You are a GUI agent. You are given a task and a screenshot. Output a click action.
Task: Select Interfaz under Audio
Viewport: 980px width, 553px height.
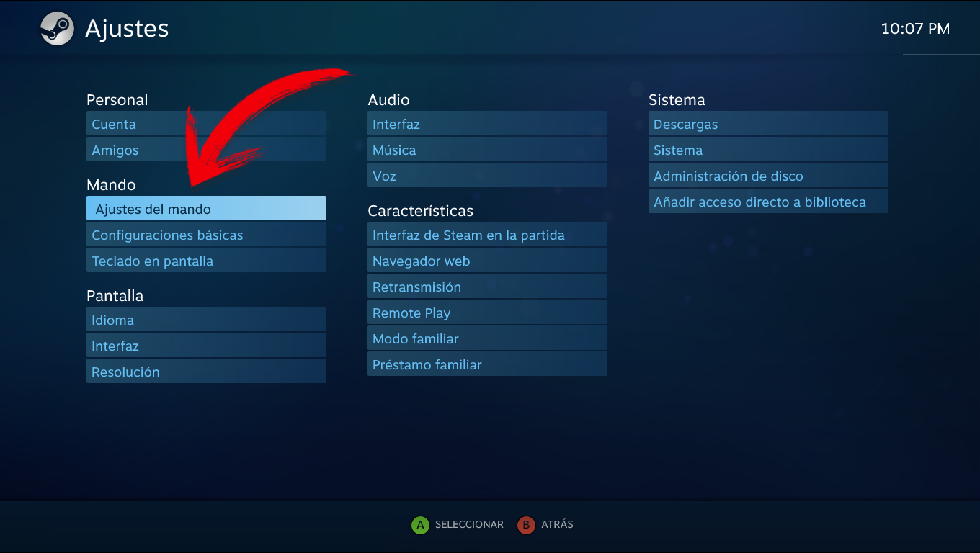click(487, 123)
